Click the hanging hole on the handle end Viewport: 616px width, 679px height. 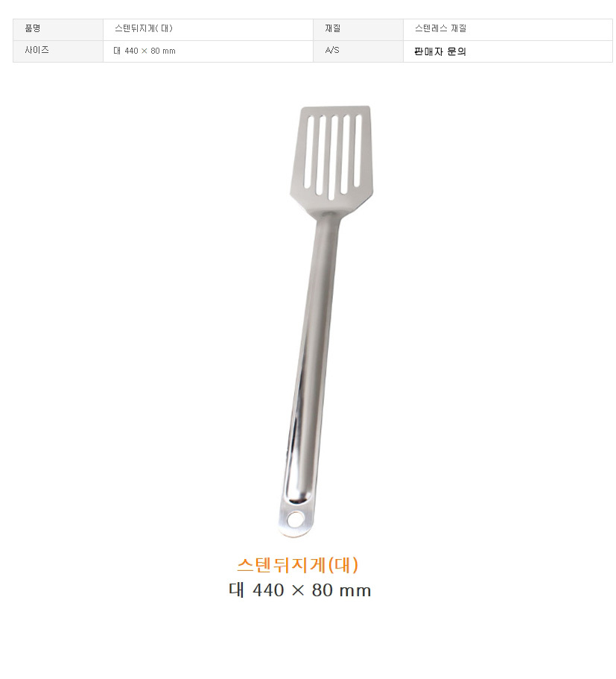[x=296, y=519]
